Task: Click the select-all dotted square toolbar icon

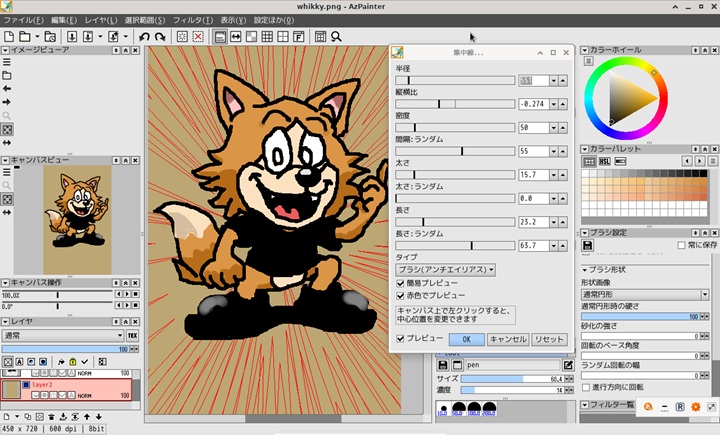Action: (x=182, y=36)
